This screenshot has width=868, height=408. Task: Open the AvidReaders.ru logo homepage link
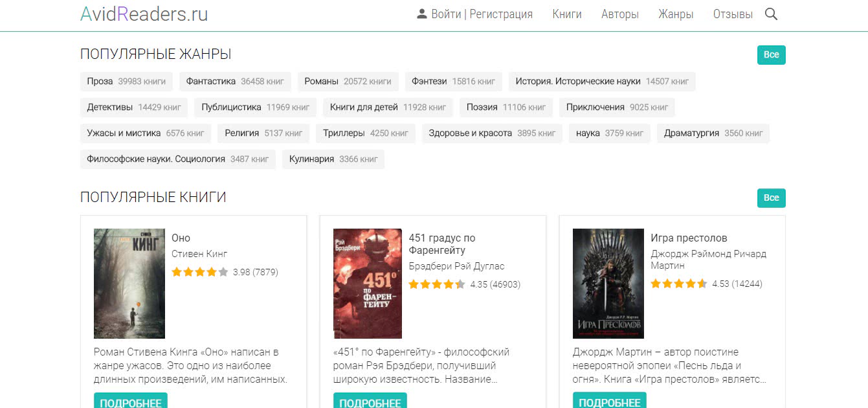pyautogui.click(x=144, y=14)
